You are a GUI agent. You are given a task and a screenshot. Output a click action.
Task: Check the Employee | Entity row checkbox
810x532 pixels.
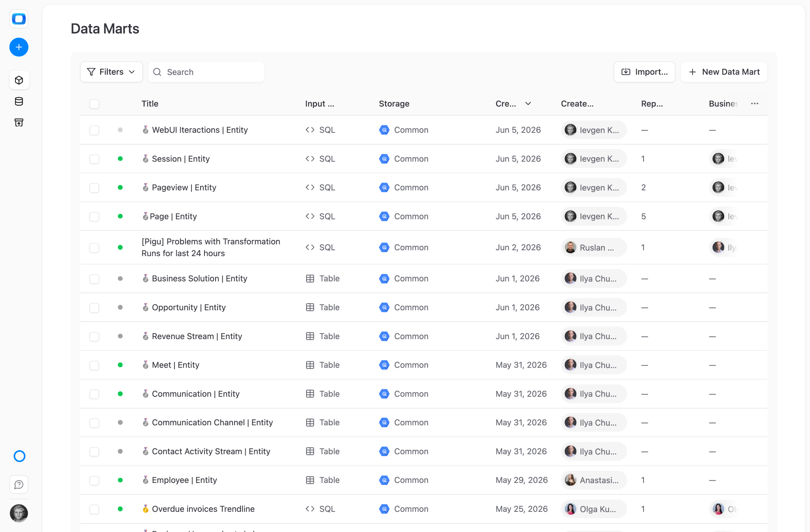94,481
